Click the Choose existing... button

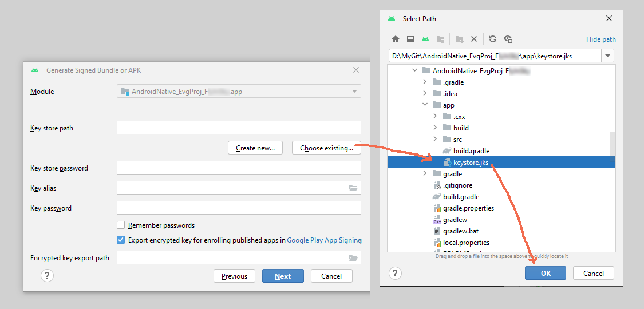(x=326, y=148)
